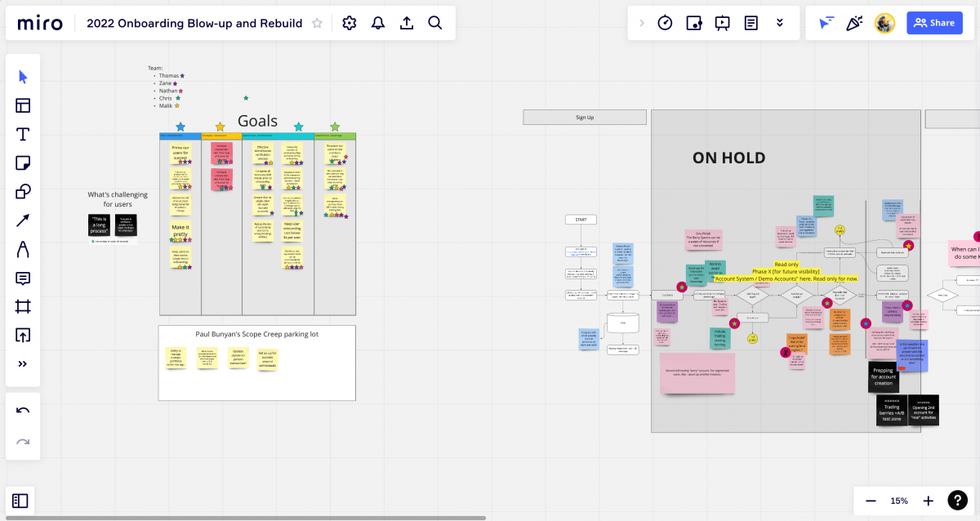This screenshot has width=980, height=521.
Task: Open the Comment tool
Action: (x=23, y=278)
